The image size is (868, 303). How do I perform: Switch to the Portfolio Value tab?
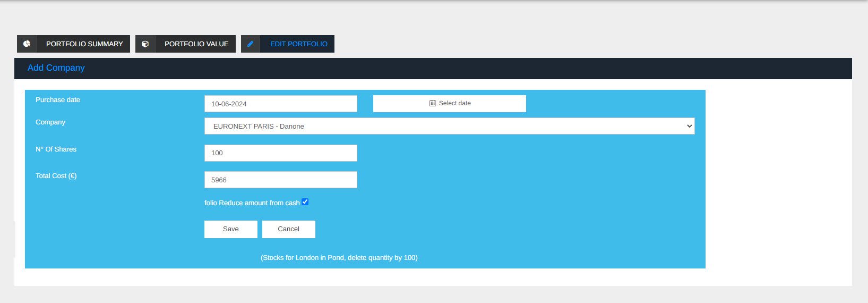(x=196, y=44)
